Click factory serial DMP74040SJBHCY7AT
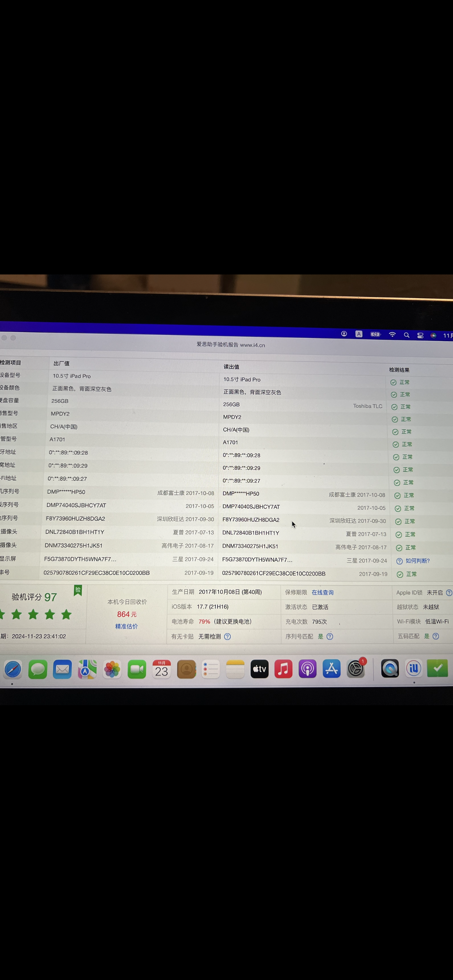453x980 pixels. point(77,505)
